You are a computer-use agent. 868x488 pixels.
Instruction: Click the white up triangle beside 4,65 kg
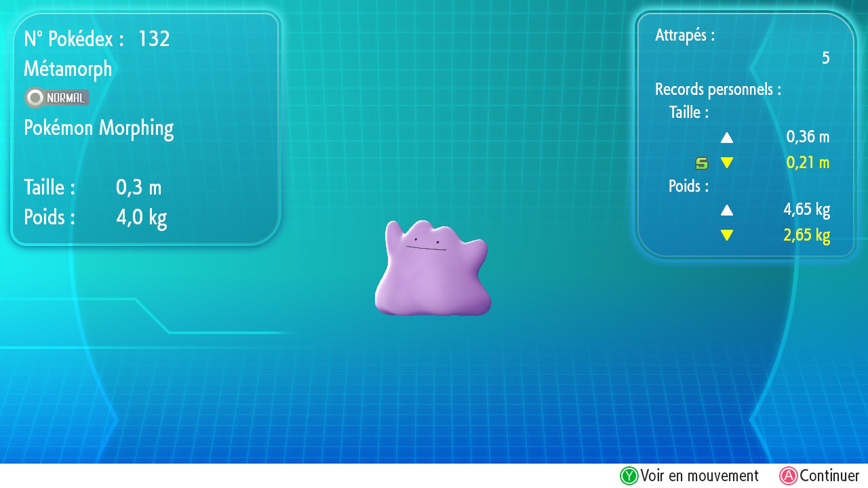pyautogui.click(x=727, y=210)
